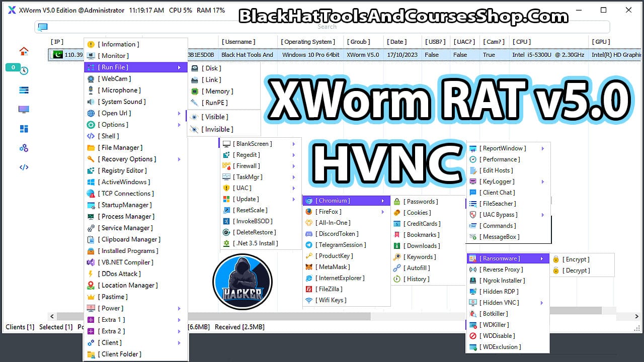Open the chat bubble icon beside search bar
The height and width of the screenshot is (362, 644).
(42, 27)
